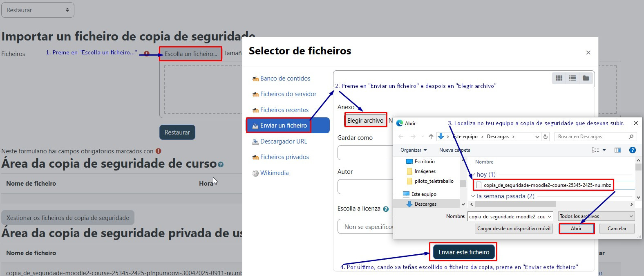The height and width of the screenshot is (276, 644).
Task: Open Todos los archivos file type dropdown
Action: [x=597, y=216]
